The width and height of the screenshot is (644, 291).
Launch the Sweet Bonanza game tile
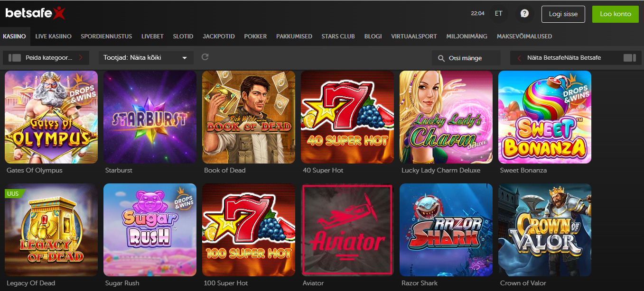pos(545,117)
